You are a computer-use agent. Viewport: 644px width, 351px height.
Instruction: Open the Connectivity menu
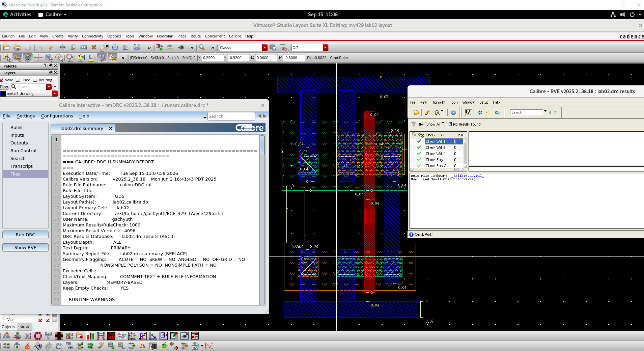[x=92, y=36]
